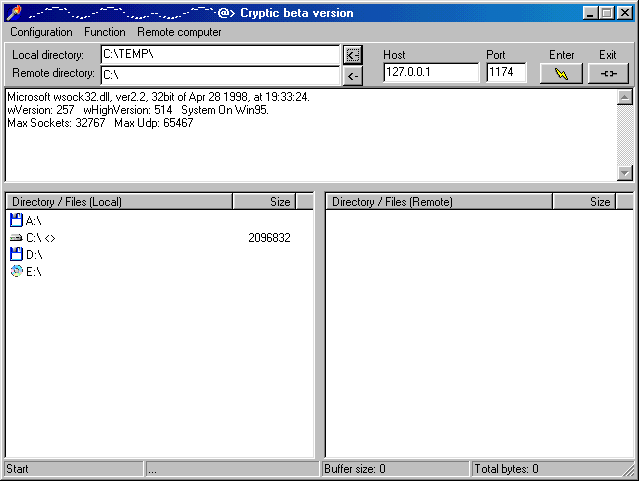639x481 pixels.
Task: Select the C:\ hard drive icon
Action: (16, 238)
